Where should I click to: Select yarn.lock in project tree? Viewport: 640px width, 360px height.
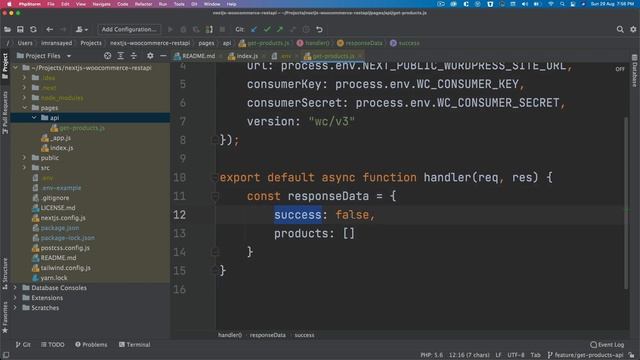pyautogui.click(x=53, y=278)
